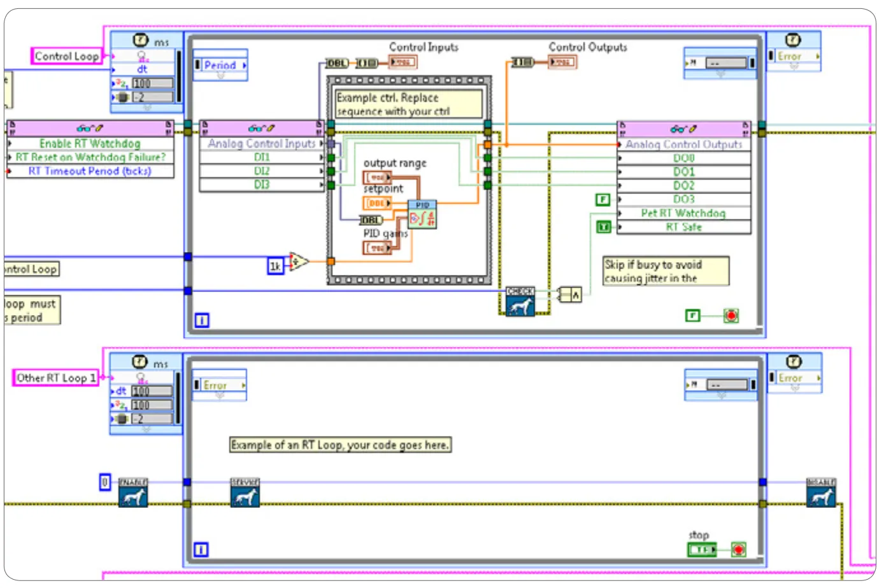Select the RT Safe property row
The height and width of the screenshot is (588, 884).
click(x=684, y=227)
